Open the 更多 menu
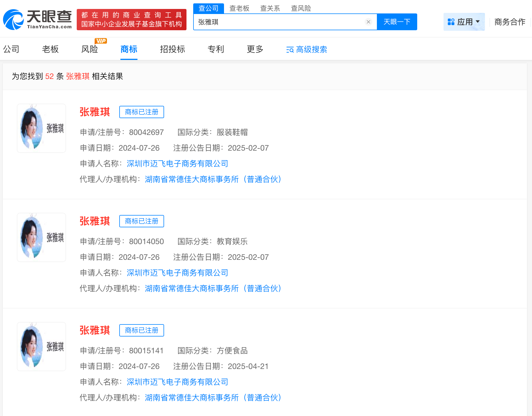532x416 pixels. coord(255,49)
